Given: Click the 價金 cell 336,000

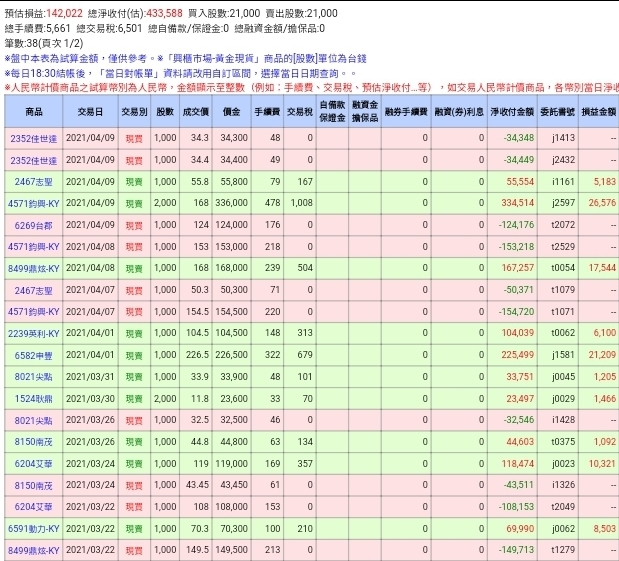Looking at the screenshot, I should pyautogui.click(x=231, y=203).
